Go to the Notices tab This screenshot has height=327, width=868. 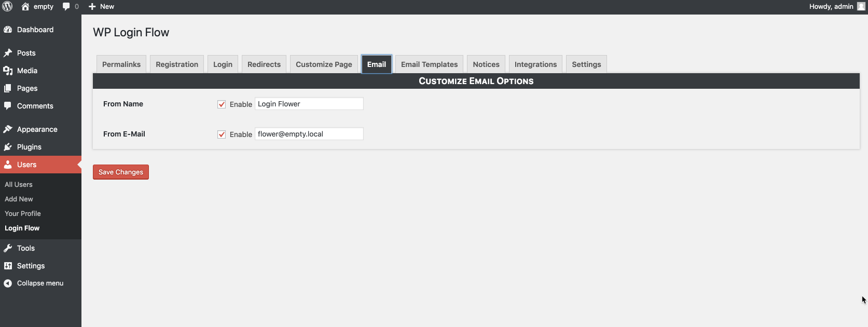click(x=486, y=64)
